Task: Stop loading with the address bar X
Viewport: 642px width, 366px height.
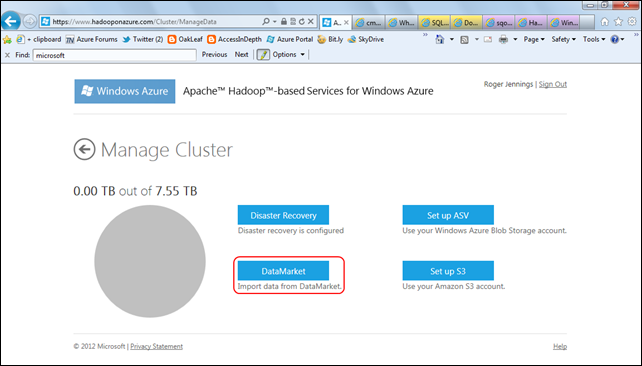Action: click(311, 21)
